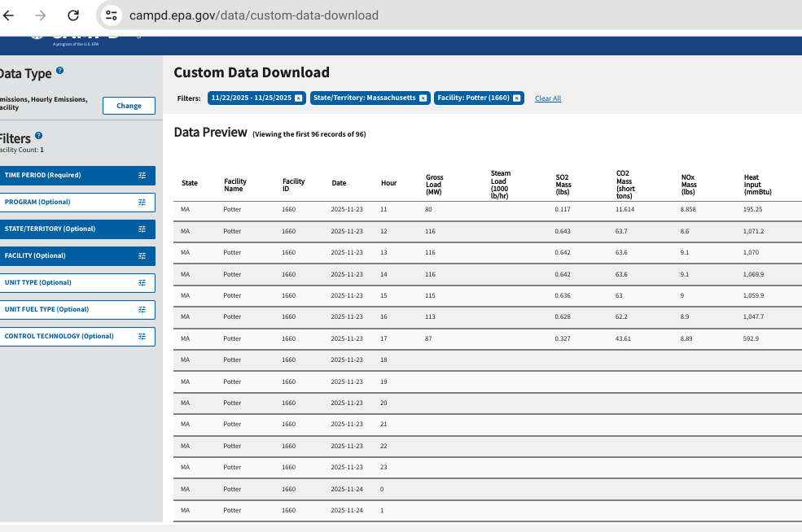Click the Filters help question icon

pos(39,136)
